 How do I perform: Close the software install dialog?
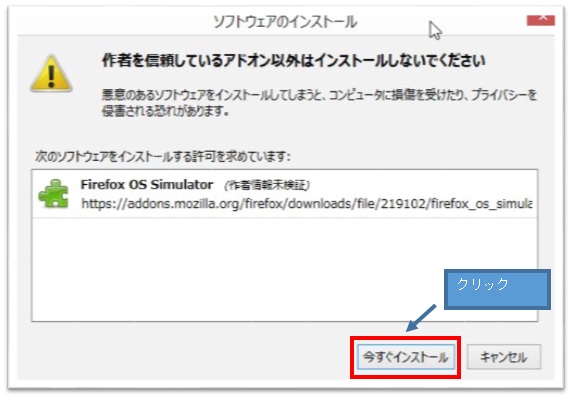(x=541, y=20)
